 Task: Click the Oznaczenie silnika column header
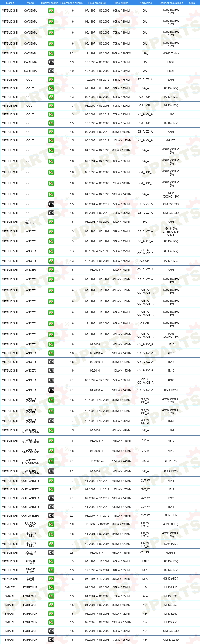[171, 3]
